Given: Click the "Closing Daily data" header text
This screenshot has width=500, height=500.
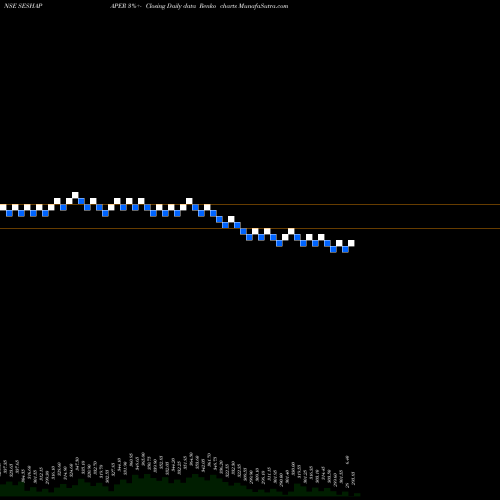Looking at the screenshot, I should (x=171, y=6).
